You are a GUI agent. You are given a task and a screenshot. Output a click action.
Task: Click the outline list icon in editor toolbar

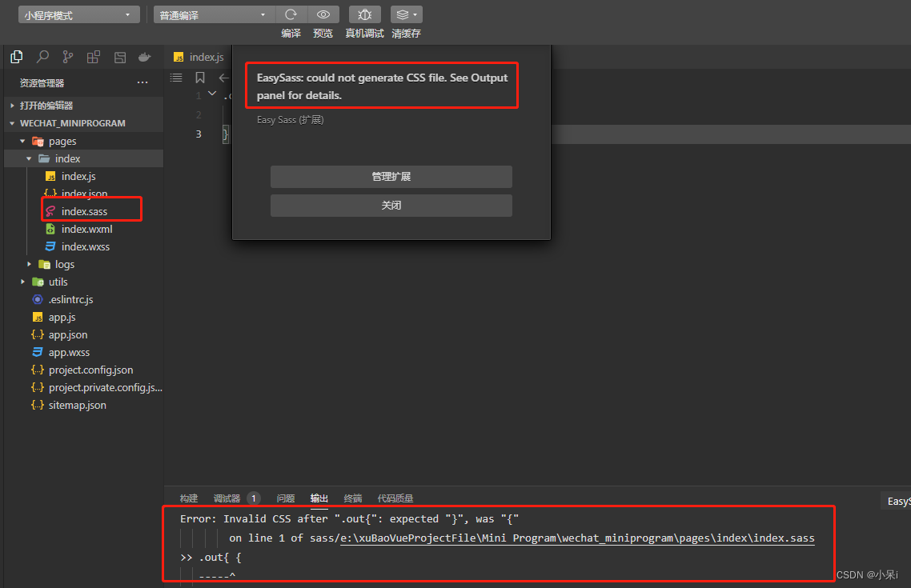[175, 78]
